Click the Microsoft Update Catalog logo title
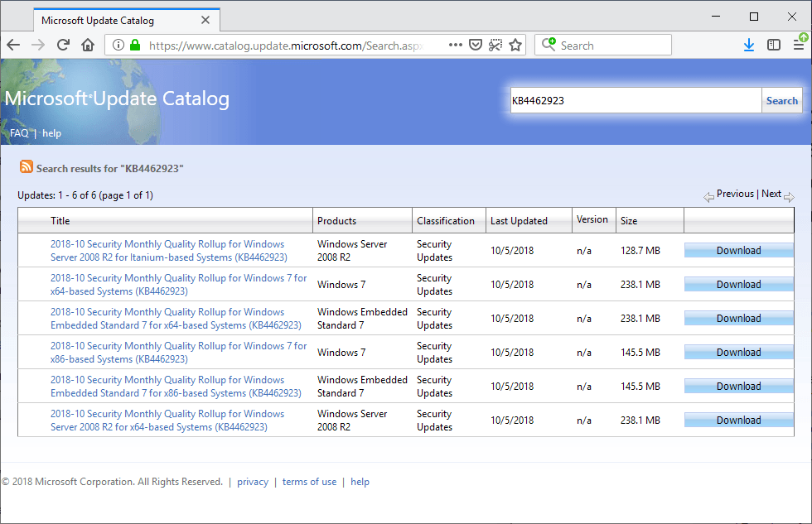This screenshot has height=524, width=812. click(x=117, y=99)
